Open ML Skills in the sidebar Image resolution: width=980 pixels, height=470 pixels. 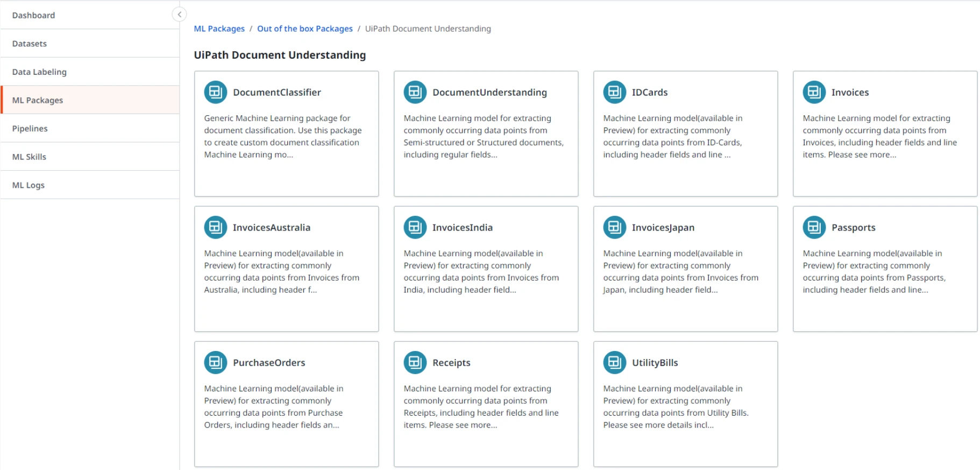(x=90, y=157)
